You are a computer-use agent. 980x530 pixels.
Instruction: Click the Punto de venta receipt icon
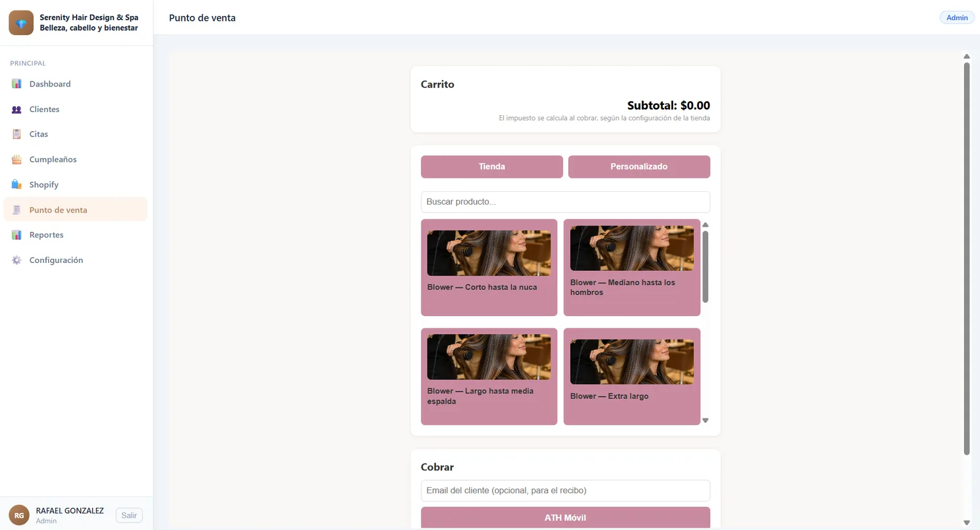click(x=17, y=210)
